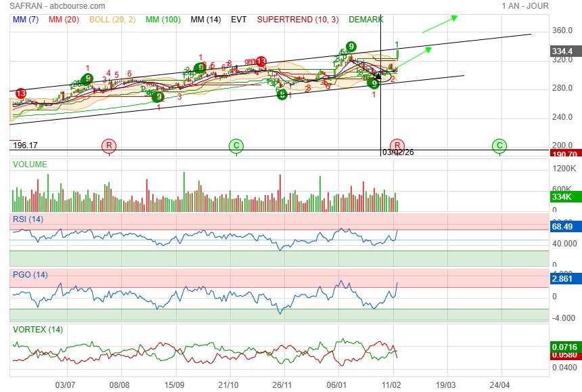The height and width of the screenshot is (392, 582).
Task: Click the red 13 DeMark marker at chart start
Action: (x=20, y=93)
